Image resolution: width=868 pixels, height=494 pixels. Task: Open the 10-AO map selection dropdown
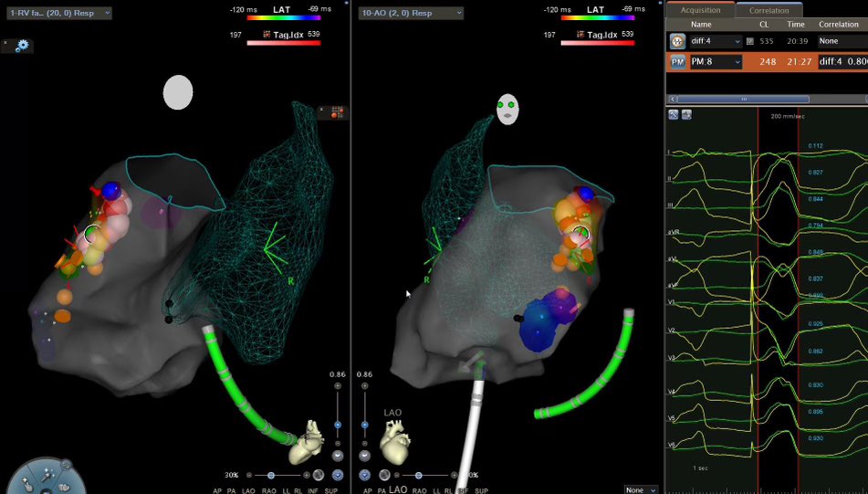coord(411,13)
